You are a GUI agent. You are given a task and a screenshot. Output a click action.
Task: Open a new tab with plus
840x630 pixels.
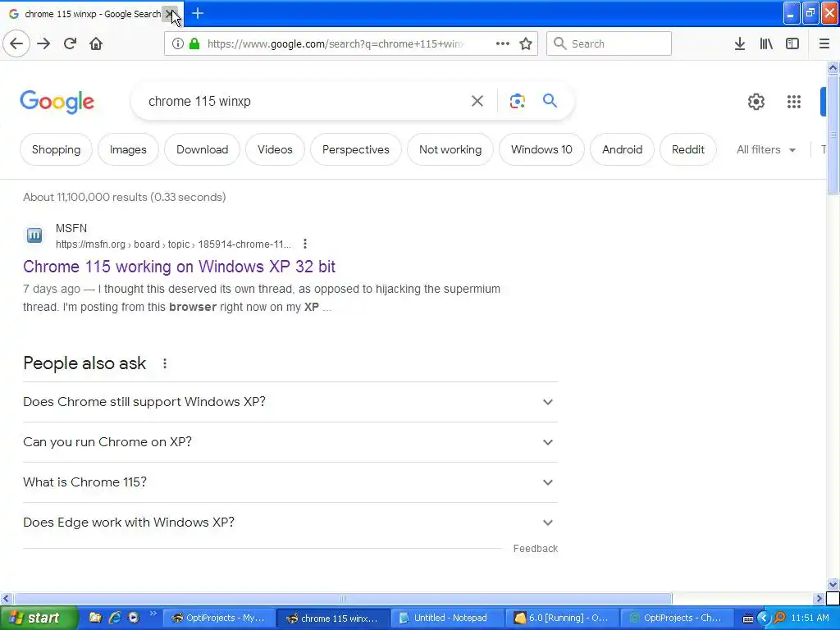198,13
